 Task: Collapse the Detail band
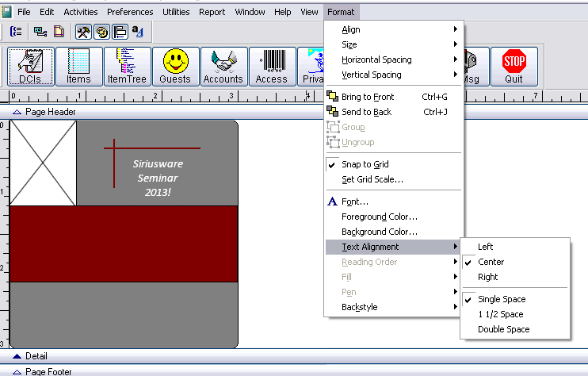[17, 356]
